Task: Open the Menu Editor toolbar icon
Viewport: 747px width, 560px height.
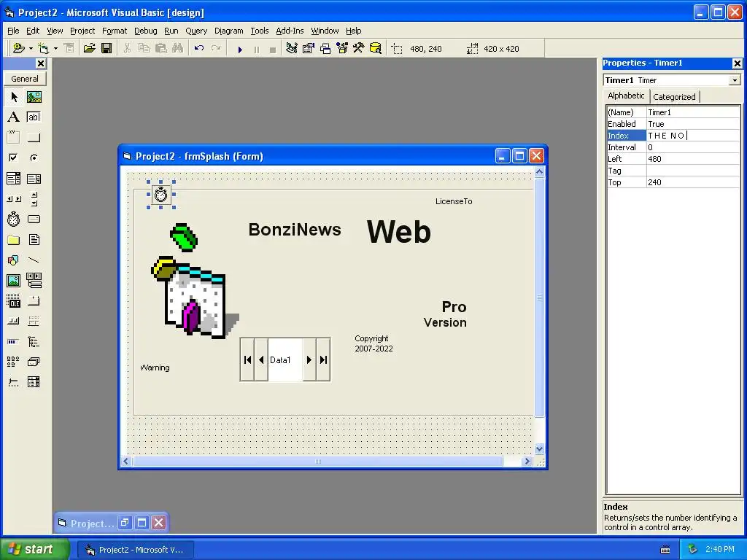Action: [x=69, y=49]
